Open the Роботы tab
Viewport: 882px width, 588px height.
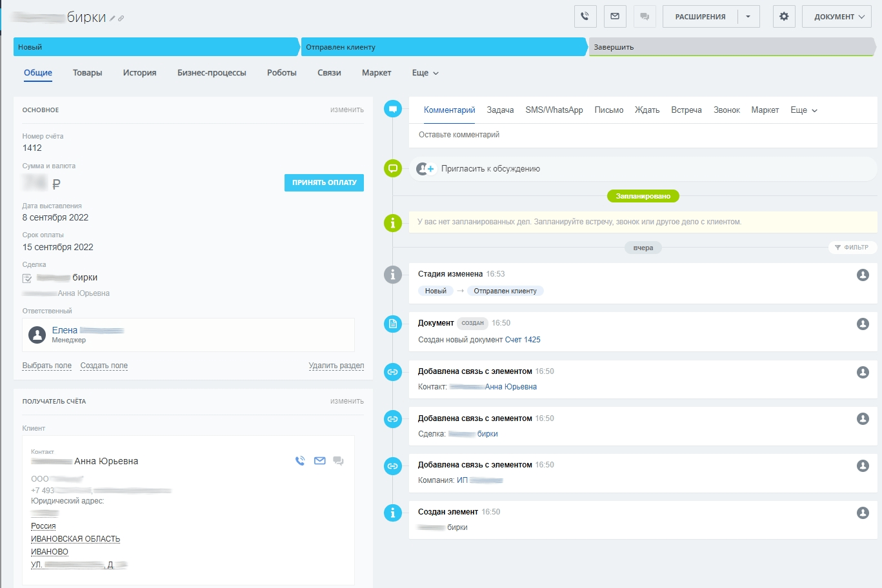pyautogui.click(x=282, y=73)
